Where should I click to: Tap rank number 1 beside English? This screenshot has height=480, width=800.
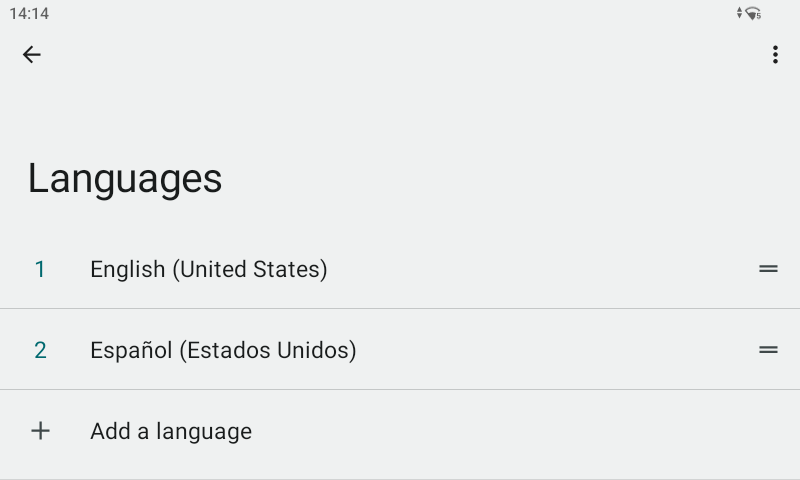[40, 269]
